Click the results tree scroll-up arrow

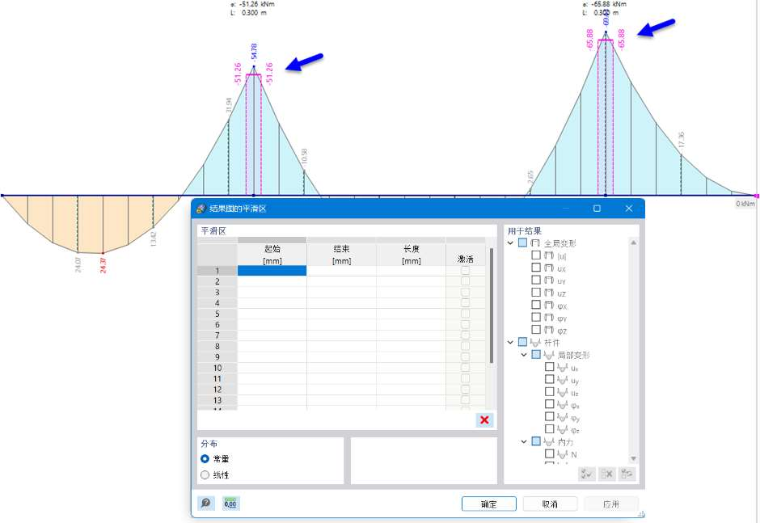click(x=633, y=242)
